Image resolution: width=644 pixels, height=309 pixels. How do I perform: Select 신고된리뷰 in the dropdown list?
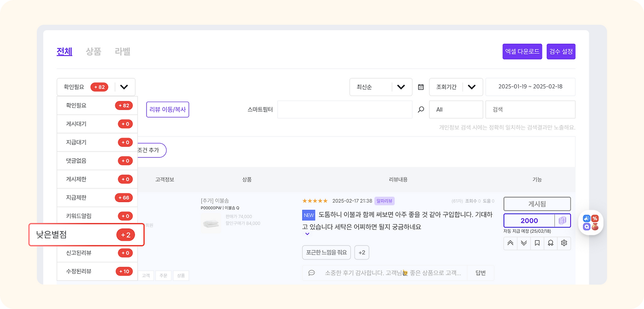point(97,253)
